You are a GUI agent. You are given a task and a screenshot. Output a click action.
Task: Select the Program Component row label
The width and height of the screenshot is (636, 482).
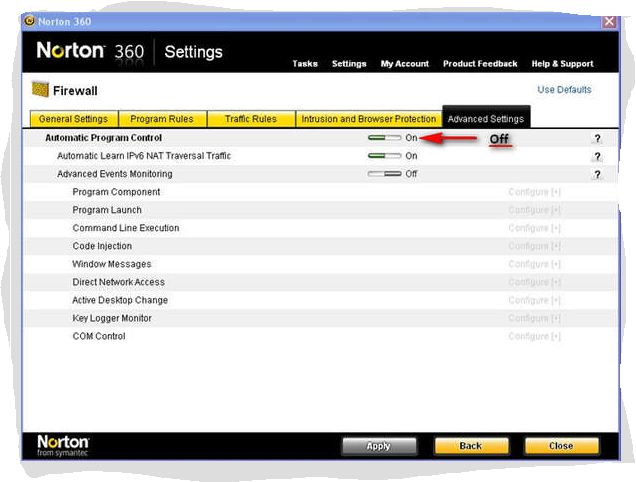pyautogui.click(x=116, y=192)
